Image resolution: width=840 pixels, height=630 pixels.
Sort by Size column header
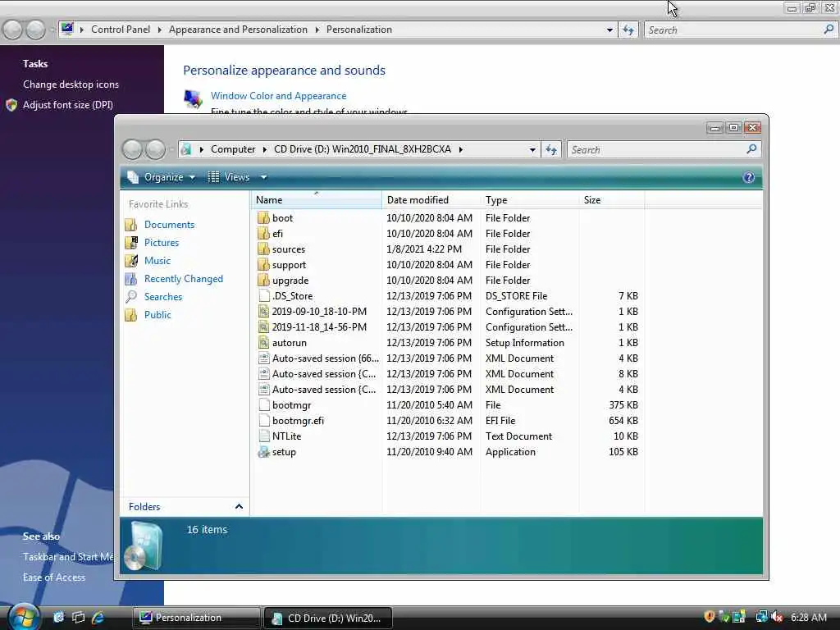click(612, 200)
